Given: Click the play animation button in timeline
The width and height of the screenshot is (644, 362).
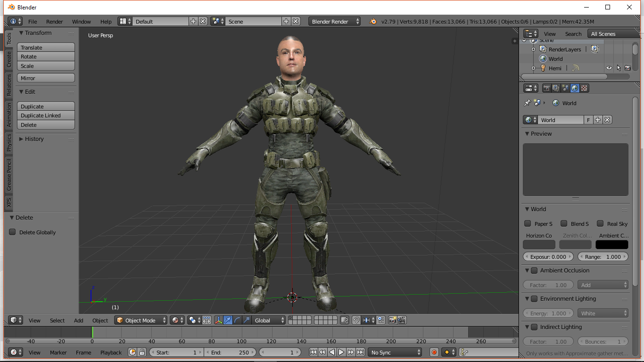Looking at the screenshot, I should coord(341,352).
